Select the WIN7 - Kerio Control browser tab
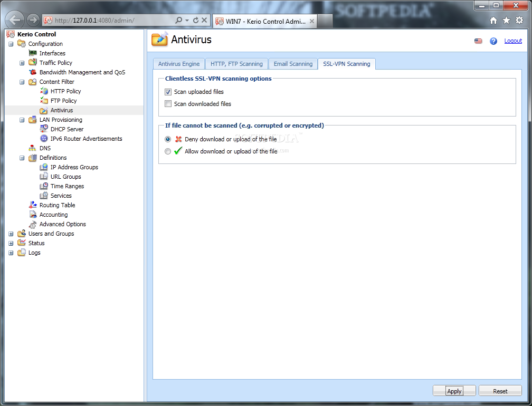The width and height of the screenshot is (532, 406). [x=265, y=21]
